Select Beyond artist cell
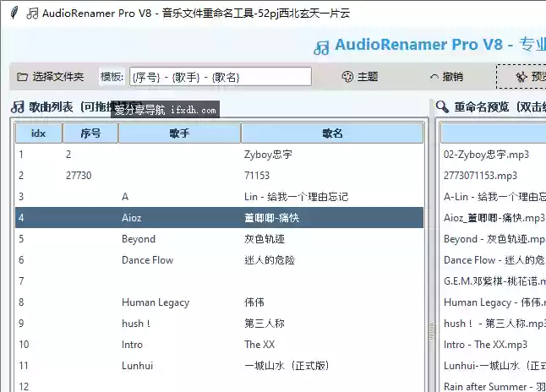Viewport: 546px width, 392px height. point(139,239)
